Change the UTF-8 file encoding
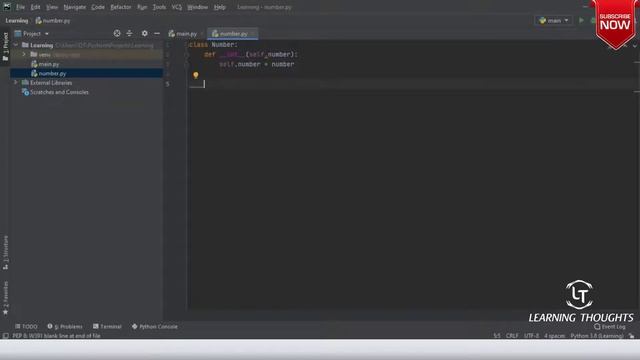 [x=531, y=336]
